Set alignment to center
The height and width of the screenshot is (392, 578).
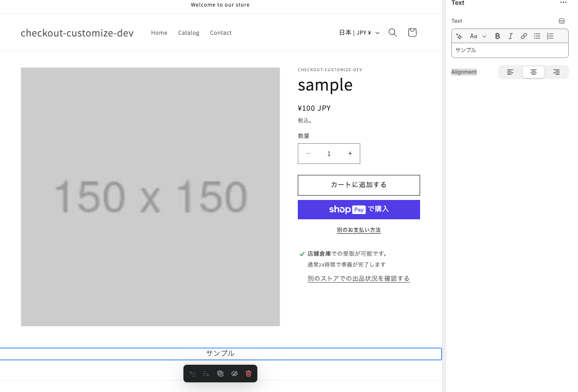click(x=533, y=72)
